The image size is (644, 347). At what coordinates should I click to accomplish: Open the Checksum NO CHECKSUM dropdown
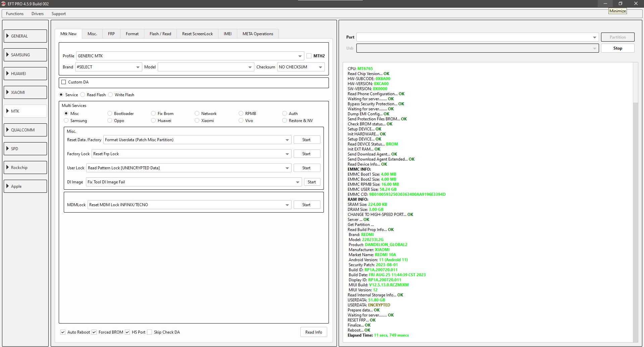coord(301,67)
